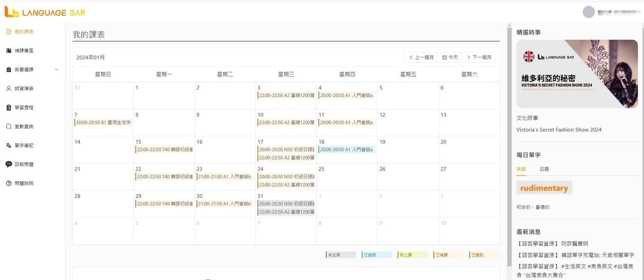644x280 pixels.
Task: Go to previous month with 上一個月
Action: (x=421, y=57)
